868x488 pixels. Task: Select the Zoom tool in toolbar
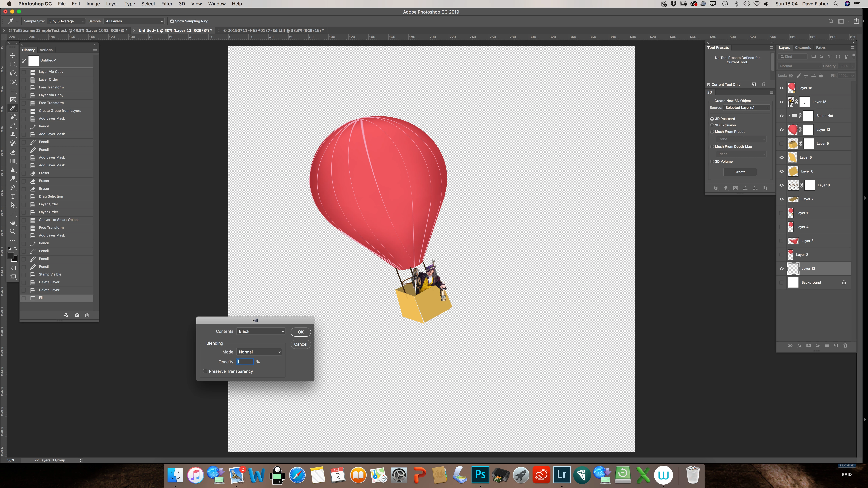click(13, 231)
